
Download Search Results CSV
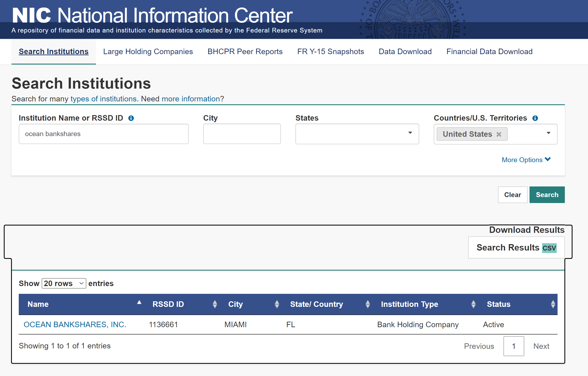tap(516, 247)
